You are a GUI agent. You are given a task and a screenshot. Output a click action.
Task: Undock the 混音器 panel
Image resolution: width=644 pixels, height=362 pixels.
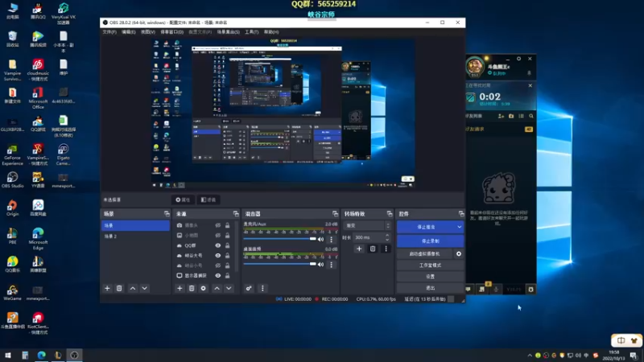coord(335,214)
